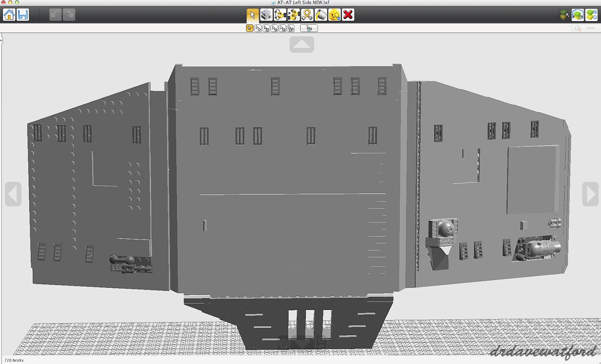Rotate camera view up arrow
The height and width of the screenshot is (364, 601).
pyautogui.click(x=302, y=44)
